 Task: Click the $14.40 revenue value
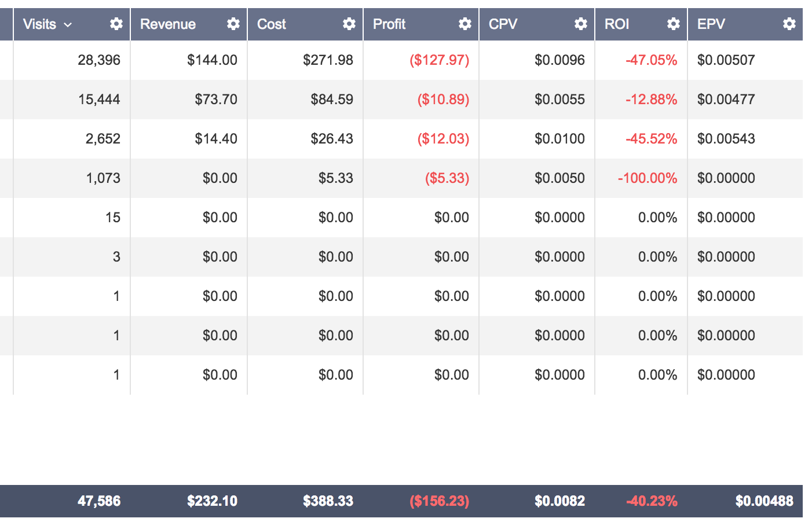click(216, 139)
